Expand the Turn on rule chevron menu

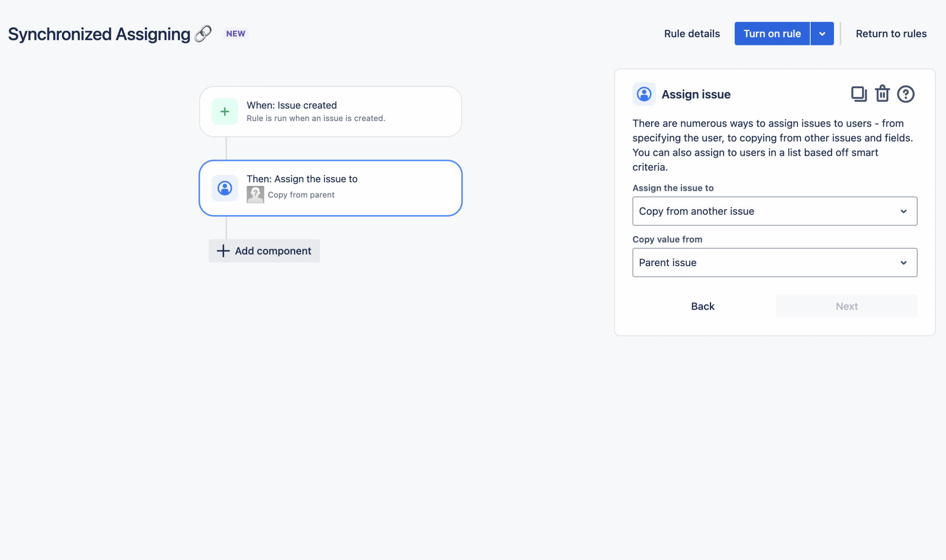(822, 33)
